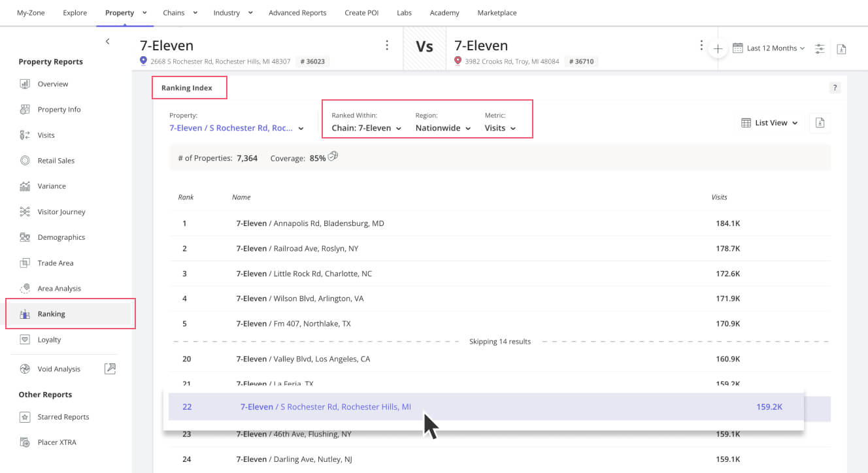Click the Visits column header
The image size is (868, 473).
(x=719, y=197)
